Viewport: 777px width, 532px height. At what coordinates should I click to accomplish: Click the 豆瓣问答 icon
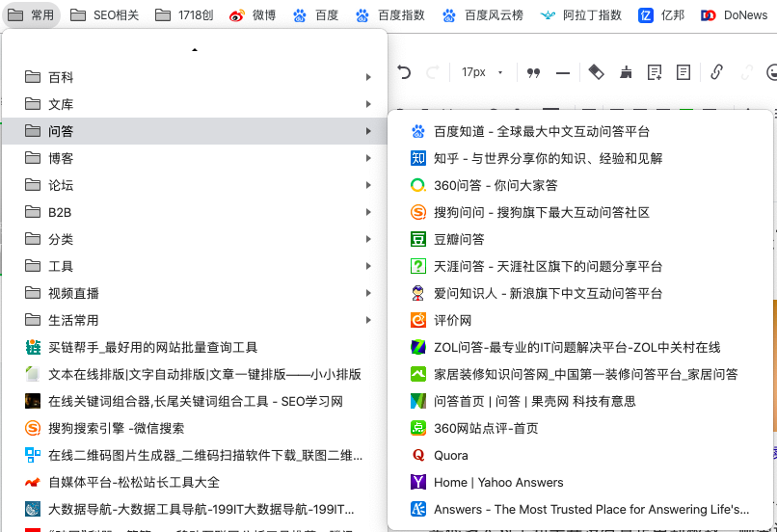(418, 239)
